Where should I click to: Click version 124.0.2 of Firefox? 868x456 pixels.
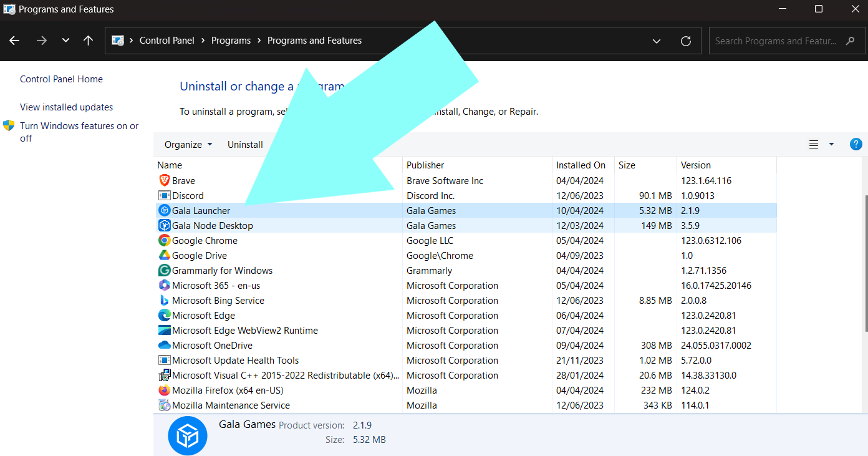[695, 390]
